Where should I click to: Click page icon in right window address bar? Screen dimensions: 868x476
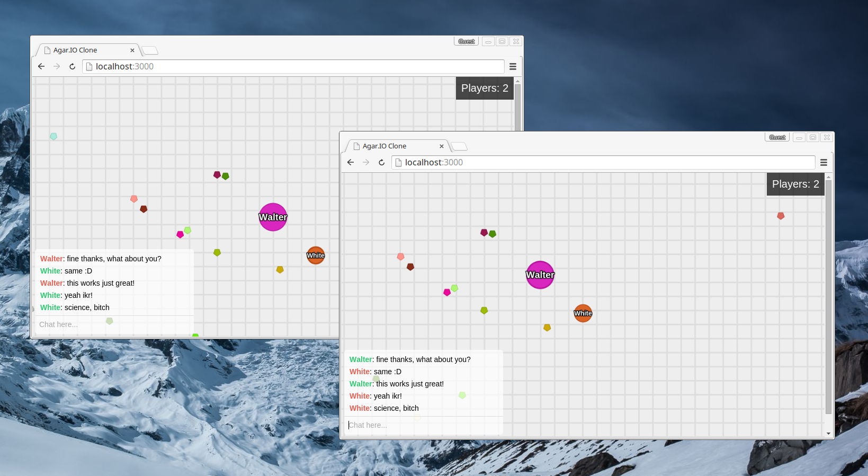click(x=399, y=162)
